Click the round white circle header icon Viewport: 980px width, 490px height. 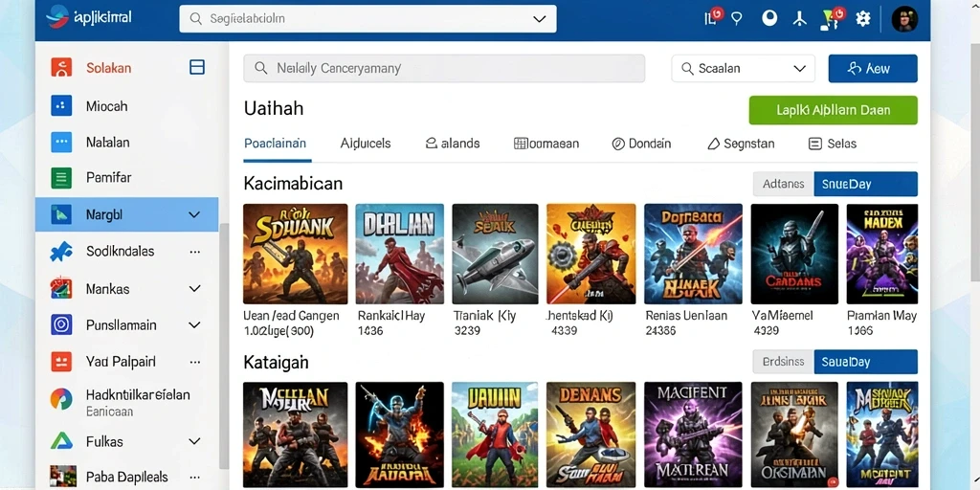tap(769, 18)
